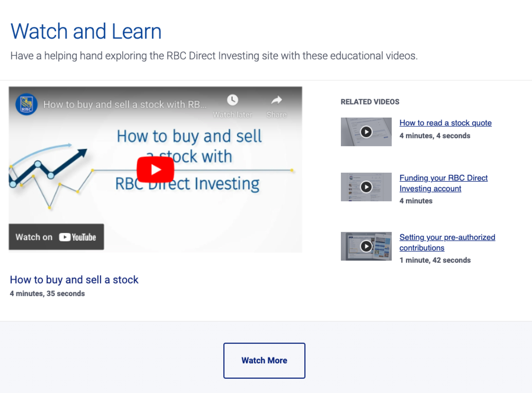Click the 4 minutes, 35 seconds duration text
Screen dimensions: 532x393
47,293
